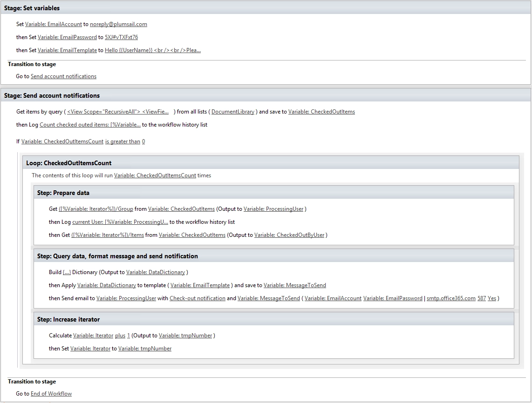This screenshot has width=532, height=403.
Task: Select Variable: DataDictionary in the Apply template action
Action: click(107, 285)
